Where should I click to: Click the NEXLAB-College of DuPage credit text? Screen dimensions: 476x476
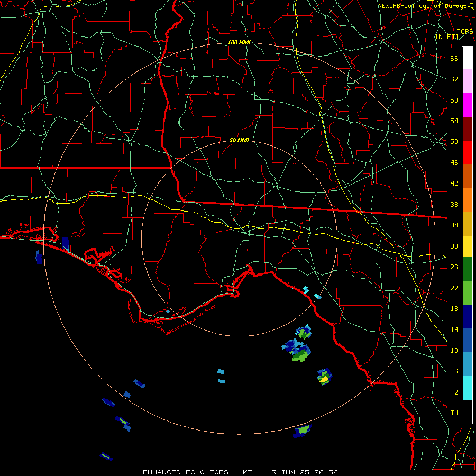click(425, 6)
